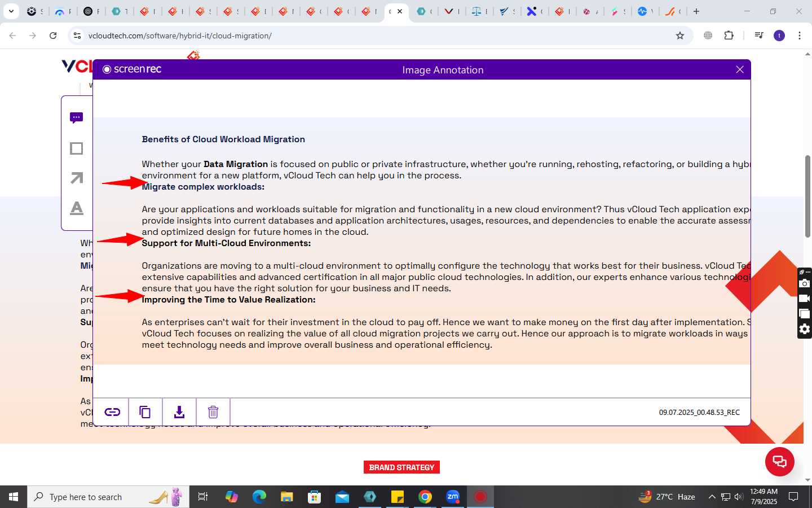Open Google Chrome from the taskbar
The image size is (812, 508).
pos(425,497)
